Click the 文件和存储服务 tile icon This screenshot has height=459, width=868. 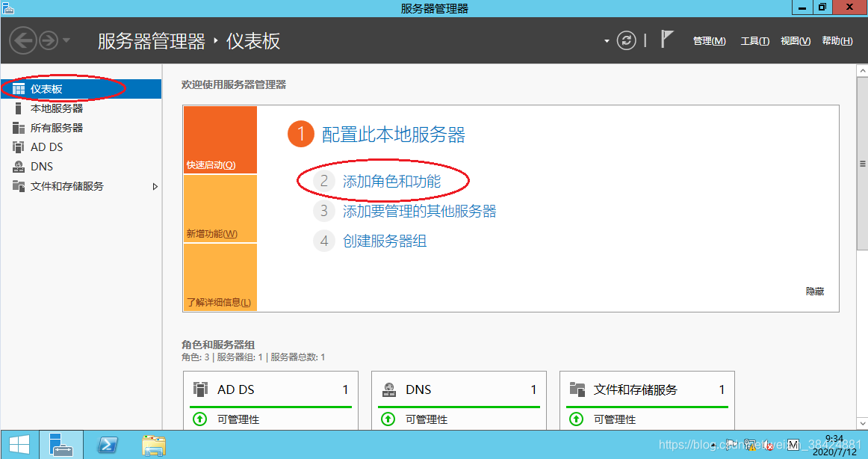(577, 389)
